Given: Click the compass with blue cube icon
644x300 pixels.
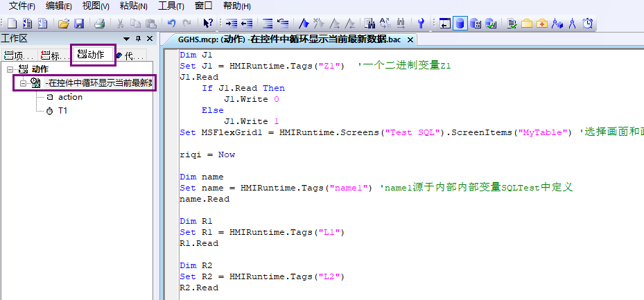Looking at the screenshot, I should (557, 24).
